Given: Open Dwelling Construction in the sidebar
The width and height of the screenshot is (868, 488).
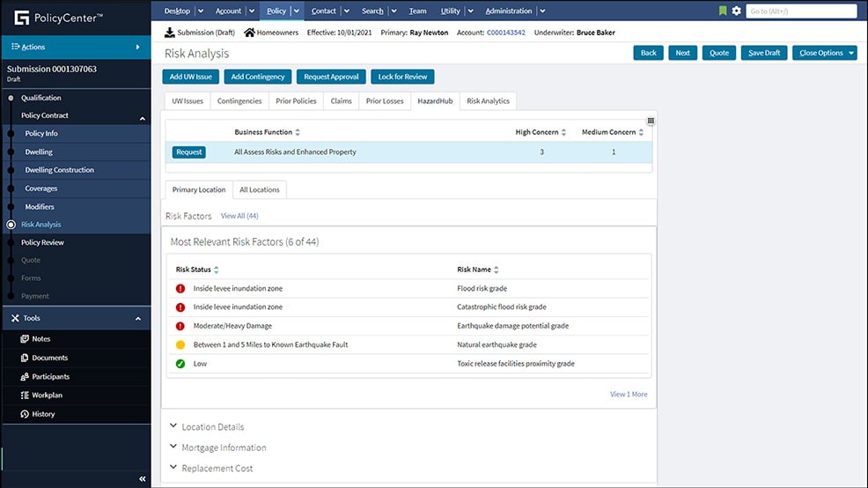Looking at the screenshot, I should tap(59, 170).
